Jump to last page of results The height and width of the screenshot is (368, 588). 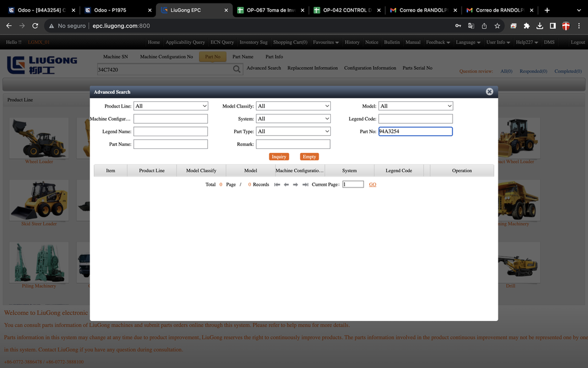pos(305,185)
